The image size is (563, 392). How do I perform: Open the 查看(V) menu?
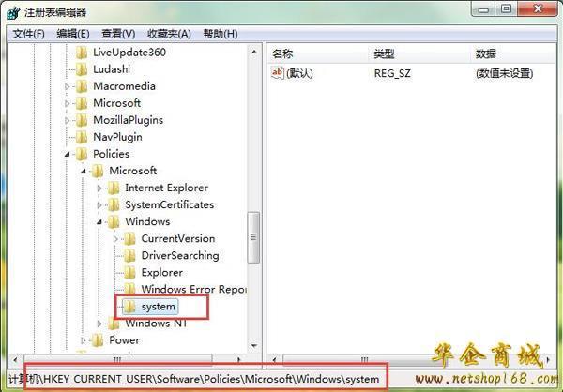tap(118, 34)
